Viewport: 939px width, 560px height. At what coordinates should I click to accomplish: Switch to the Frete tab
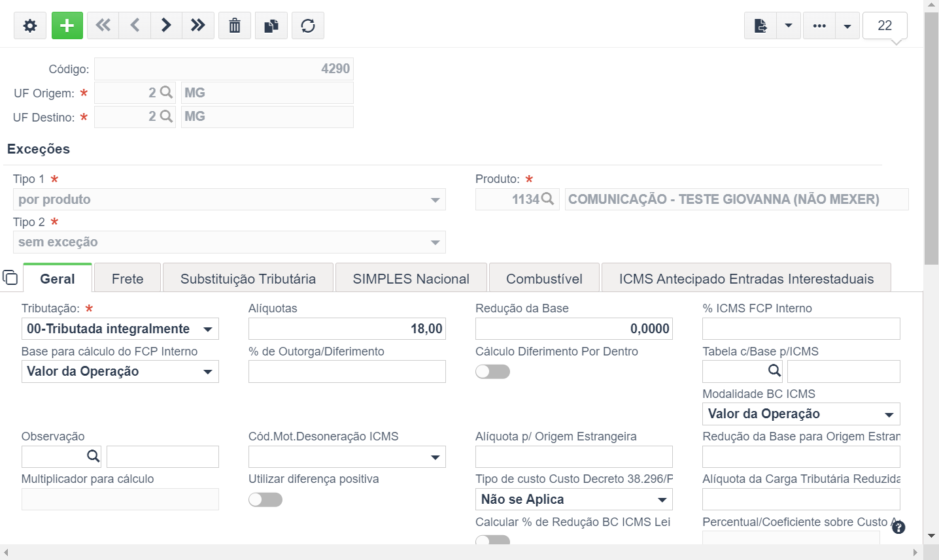coord(128,278)
